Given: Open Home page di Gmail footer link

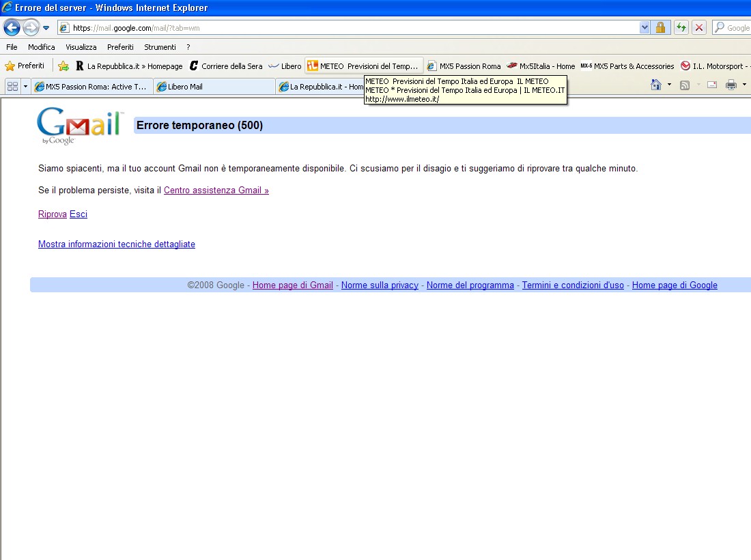Looking at the screenshot, I should (x=293, y=285).
